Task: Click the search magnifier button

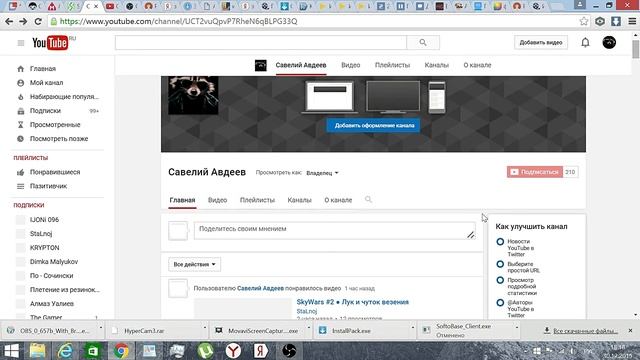Action: 423,42
